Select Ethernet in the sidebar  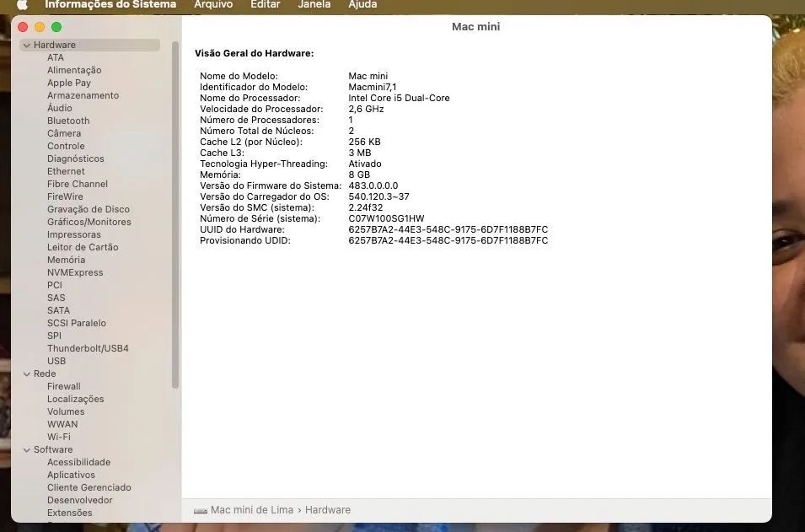pyautogui.click(x=66, y=171)
